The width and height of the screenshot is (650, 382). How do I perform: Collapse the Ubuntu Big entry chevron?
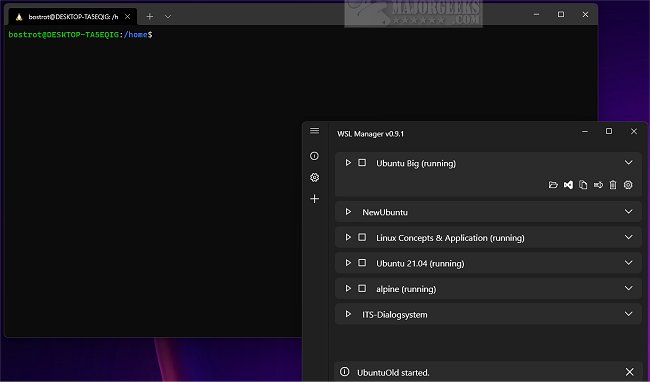coord(628,163)
